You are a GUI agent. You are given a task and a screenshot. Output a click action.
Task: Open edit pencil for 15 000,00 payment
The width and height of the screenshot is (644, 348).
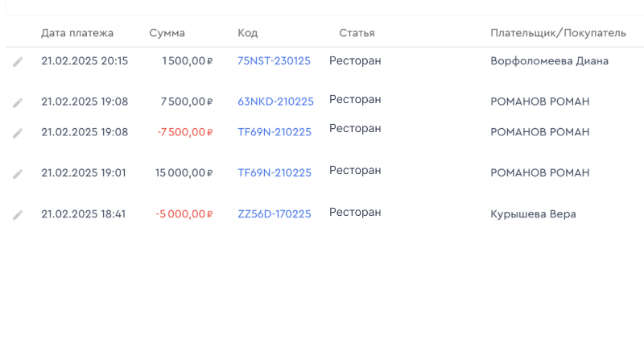click(18, 174)
